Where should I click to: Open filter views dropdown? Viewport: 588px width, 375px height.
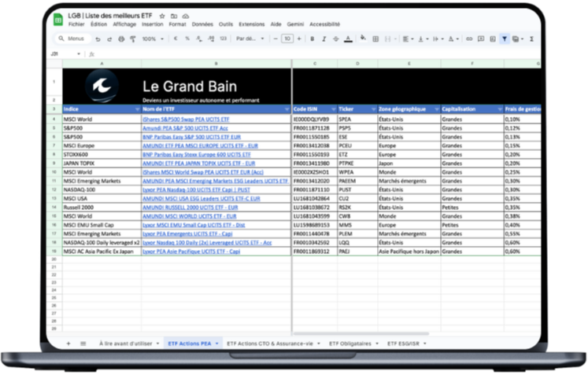point(518,39)
